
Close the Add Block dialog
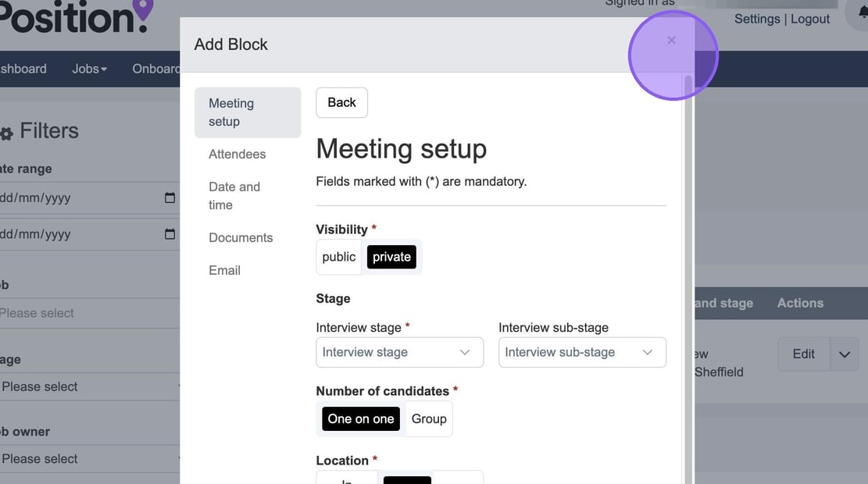click(671, 41)
